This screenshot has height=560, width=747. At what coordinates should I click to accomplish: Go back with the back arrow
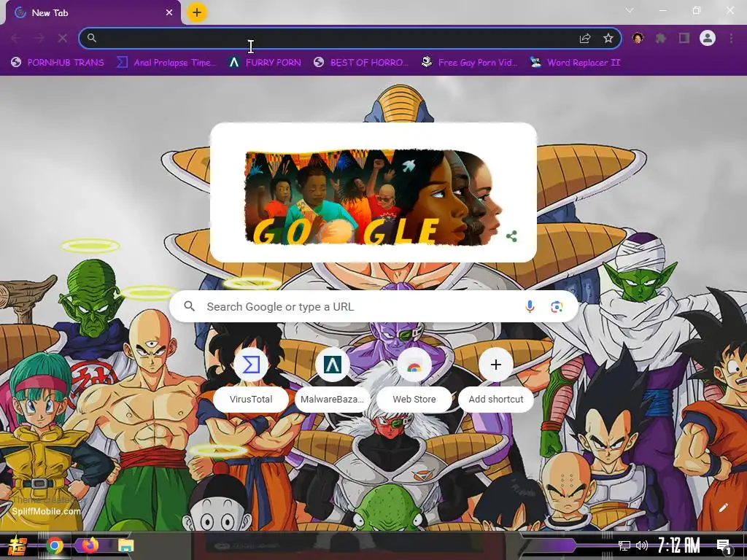[x=16, y=38]
